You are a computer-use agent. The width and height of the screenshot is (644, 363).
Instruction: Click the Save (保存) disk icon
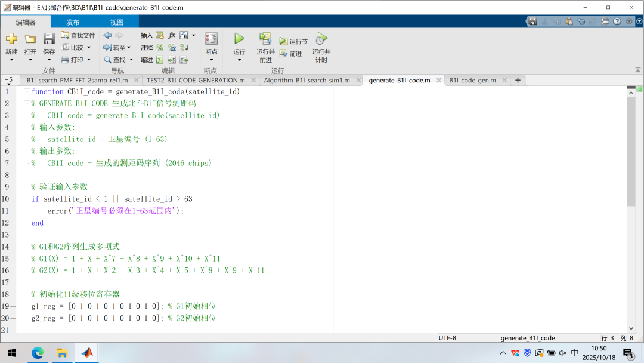click(49, 39)
